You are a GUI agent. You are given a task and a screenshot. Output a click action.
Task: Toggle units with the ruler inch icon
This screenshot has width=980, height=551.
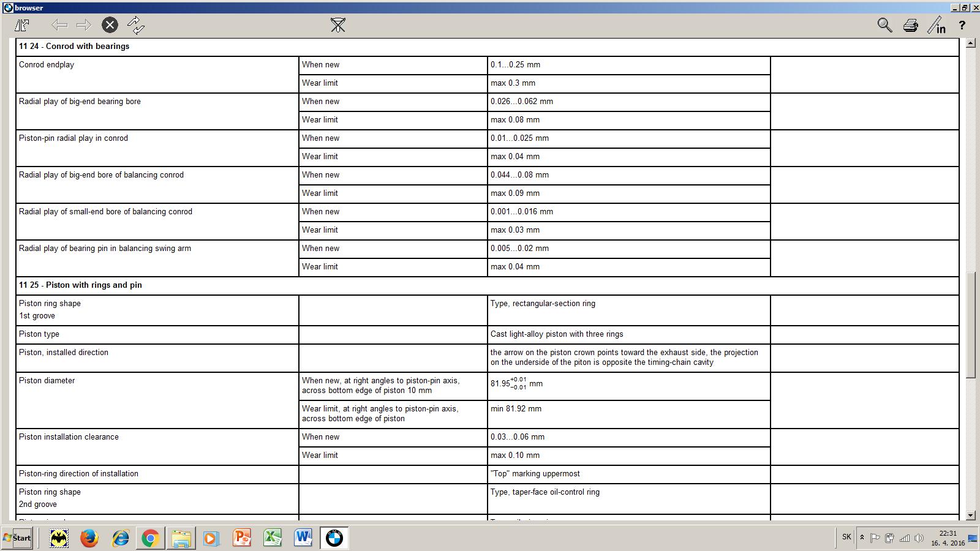point(937,25)
